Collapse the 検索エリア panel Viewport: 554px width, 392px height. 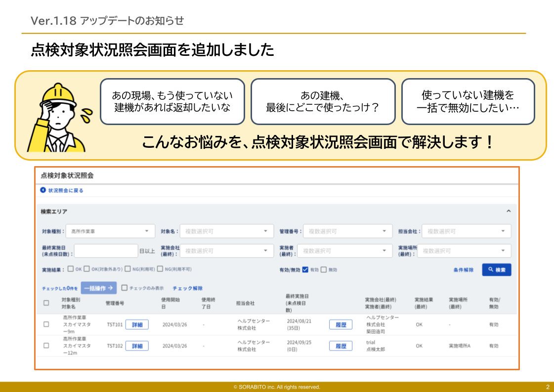[509, 210]
